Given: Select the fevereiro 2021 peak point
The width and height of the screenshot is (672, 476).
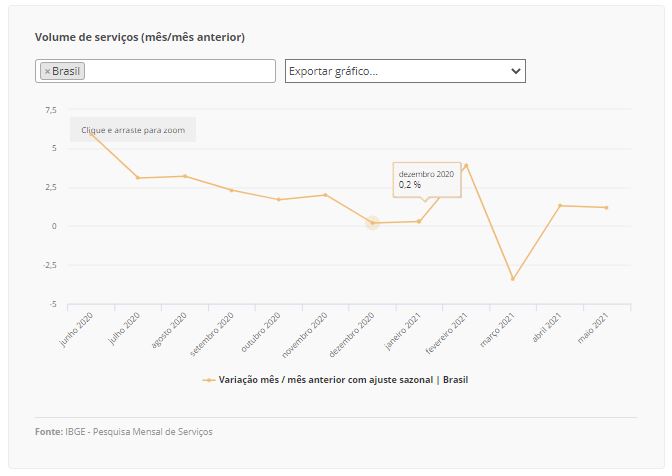Looking at the screenshot, I should [x=466, y=165].
